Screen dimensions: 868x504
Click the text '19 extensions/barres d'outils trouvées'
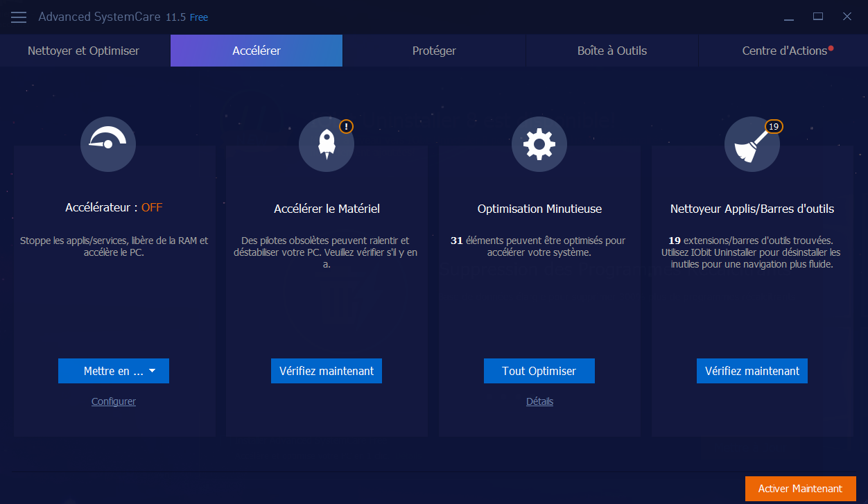coord(752,252)
